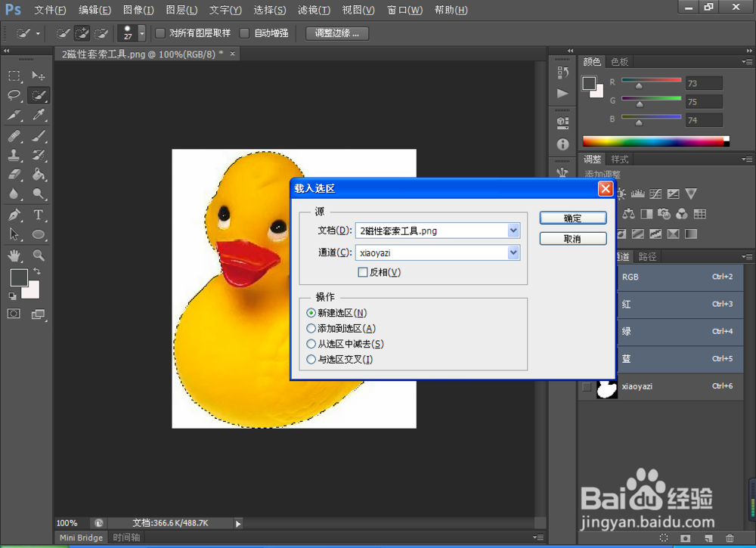The image size is (756, 548).
Task: Click the R red color slider
Action: click(x=652, y=80)
